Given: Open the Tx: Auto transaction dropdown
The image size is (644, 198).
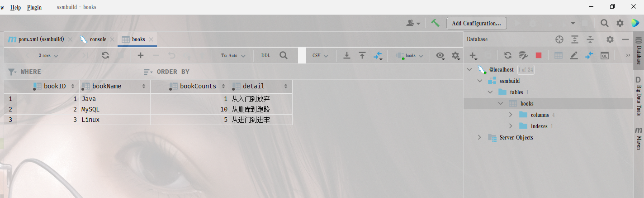Looking at the screenshot, I should [x=233, y=56].
